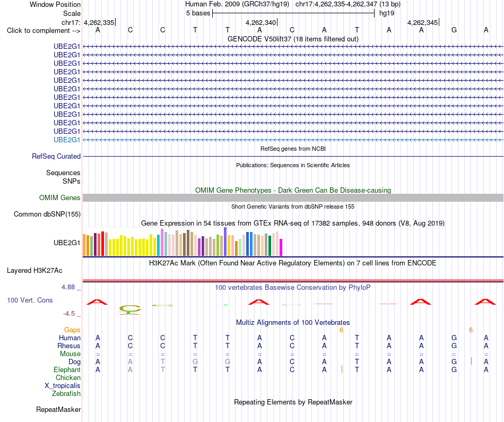The height and width of the screenshot is (422, 504).
Task: Click the Mouse species row label
Action: pyautogui.click(x=70, y=354)
